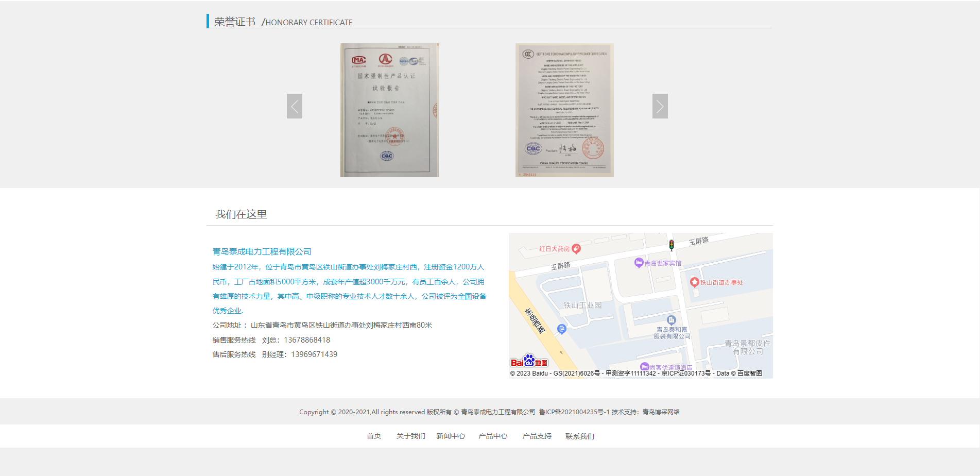Click after-sales number 13969671439
Screen dimensions: 980x476
click(x=314, y=354)
